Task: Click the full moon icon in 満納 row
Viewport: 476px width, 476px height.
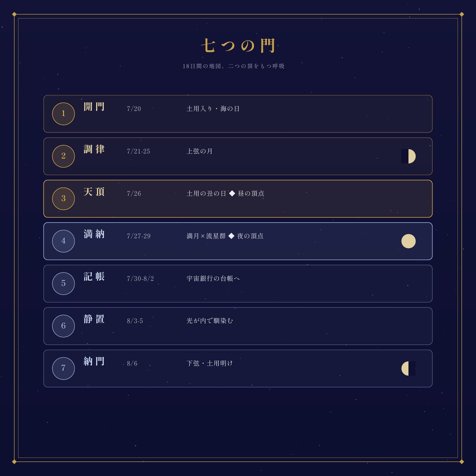Action: [408, 241]
